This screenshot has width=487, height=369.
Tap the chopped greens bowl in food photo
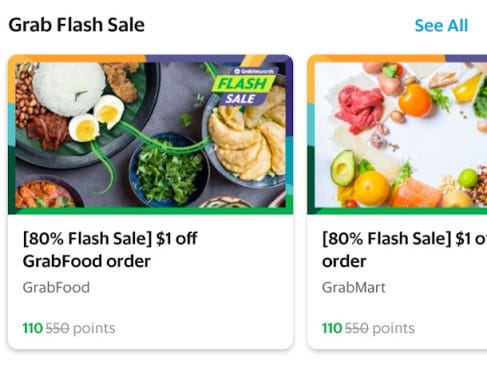(x=168, y=170)
